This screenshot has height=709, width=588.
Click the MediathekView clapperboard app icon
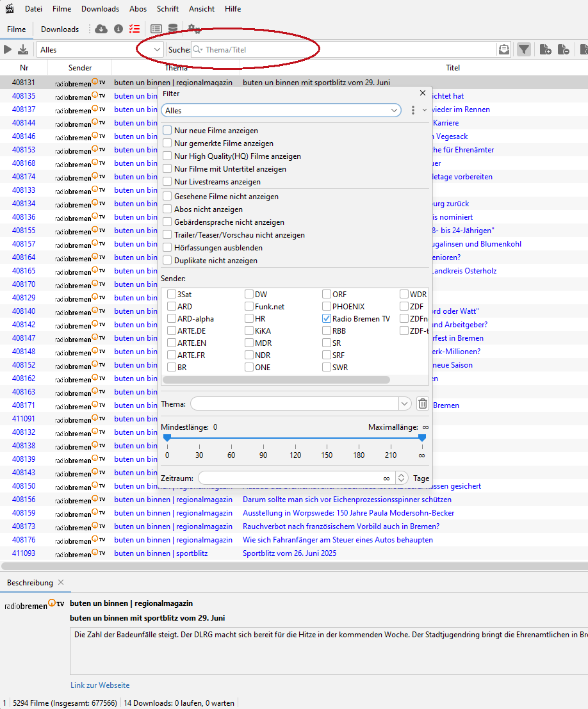pyautogui.click(x=10, y=8)
